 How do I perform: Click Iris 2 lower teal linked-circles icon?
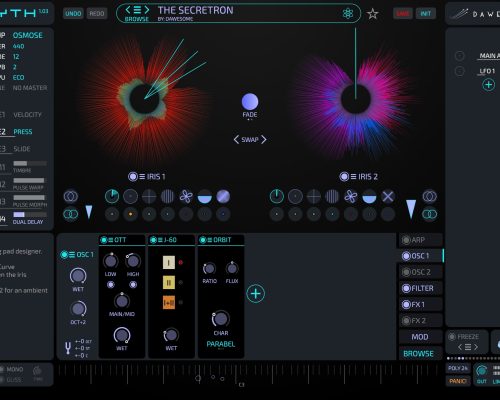[429, 214]
